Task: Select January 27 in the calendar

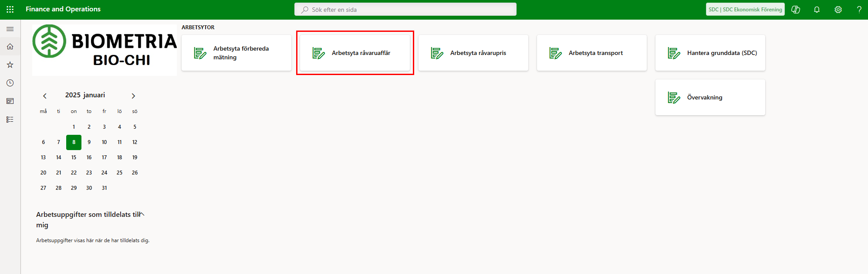Action: click(43, 188)
